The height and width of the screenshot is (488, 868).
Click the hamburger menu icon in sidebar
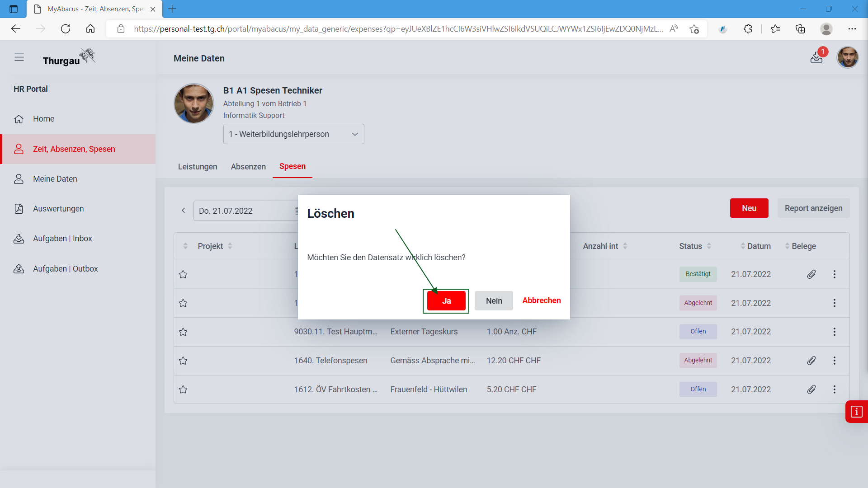(19, 57)
